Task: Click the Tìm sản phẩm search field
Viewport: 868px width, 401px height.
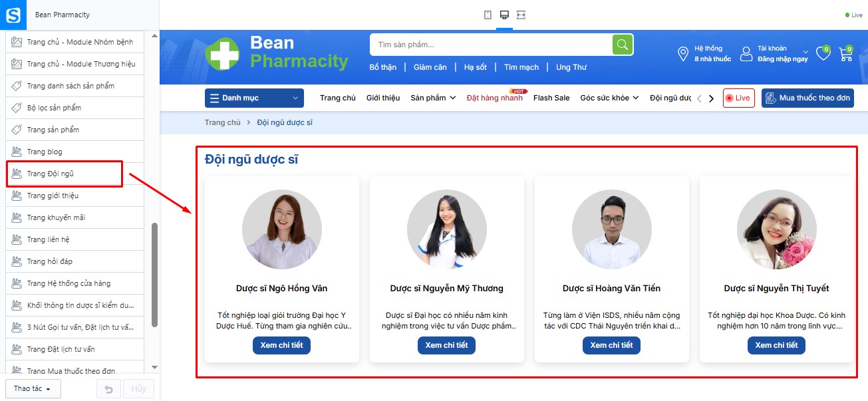Action: click(x=491, y=45)
